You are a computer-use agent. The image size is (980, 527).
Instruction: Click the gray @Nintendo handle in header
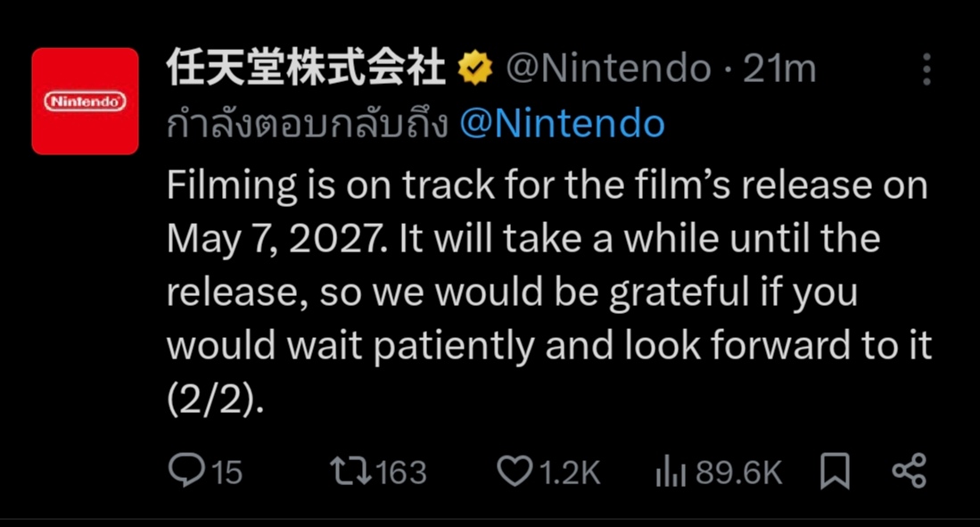pyautogui.click(x=608, y=70)
